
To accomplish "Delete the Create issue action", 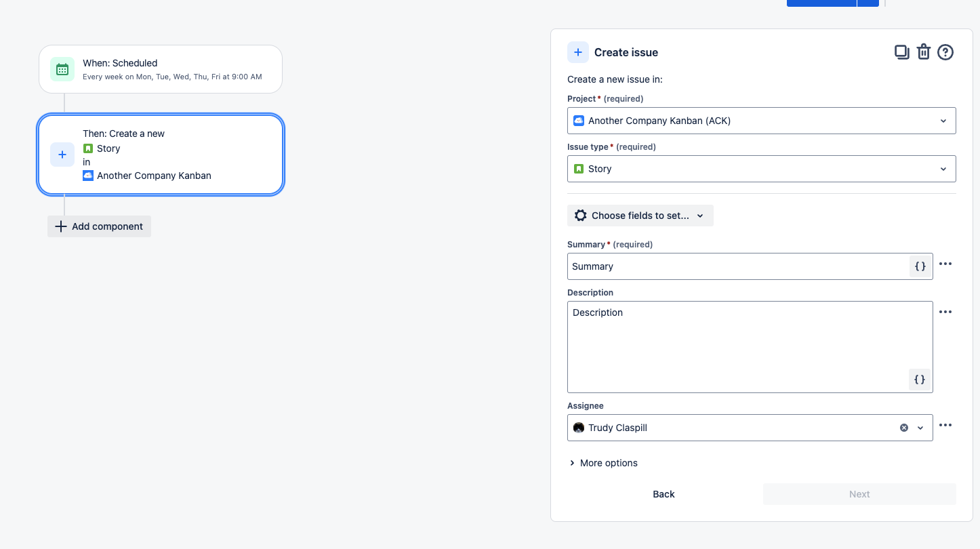I will [x=924, y=52].
